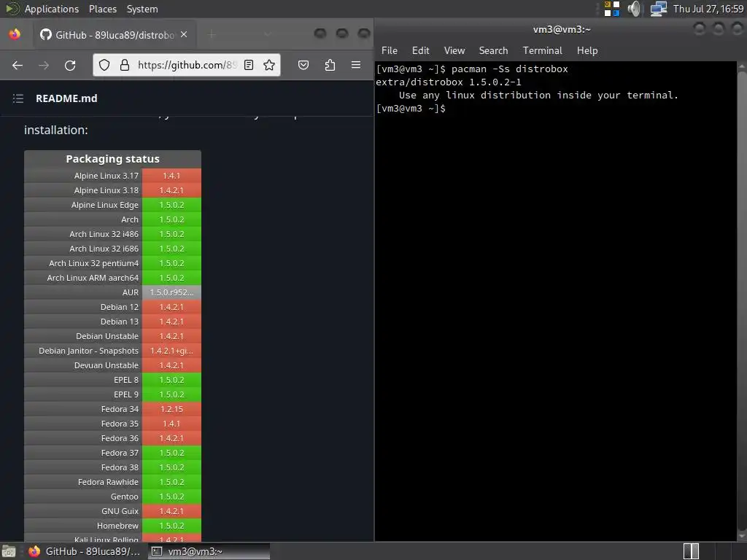Click the Firefox URL address field

pos(186,65)
